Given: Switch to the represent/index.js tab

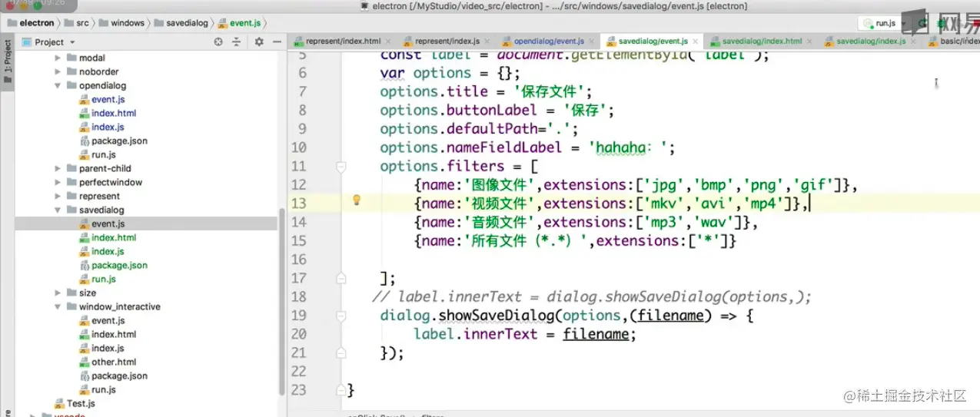Looking at the screenshot, I should pyautogui.click(x=446, y=41).
